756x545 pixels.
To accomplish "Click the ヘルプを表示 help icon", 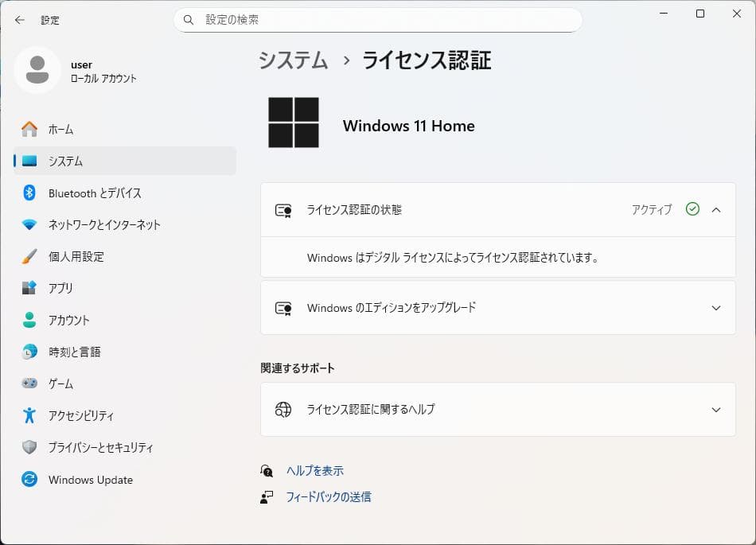I will [x=267, y=471].
